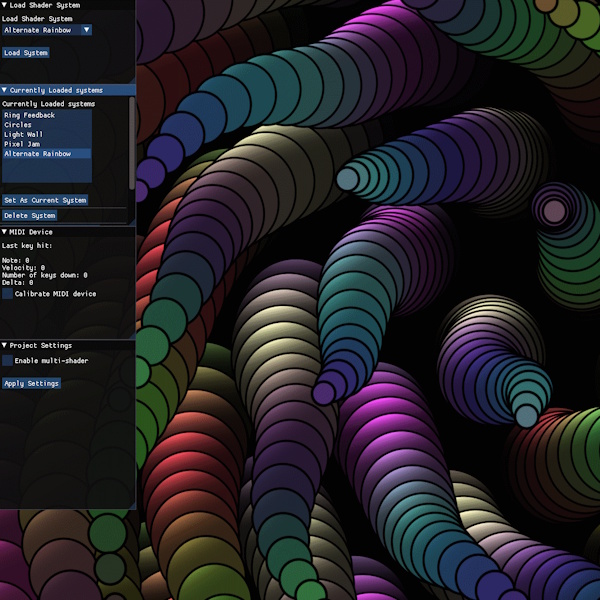Screen dimensions: 600x600
Task: Select Ring Feedback in loaded systems list
Action: pos(47,115)
